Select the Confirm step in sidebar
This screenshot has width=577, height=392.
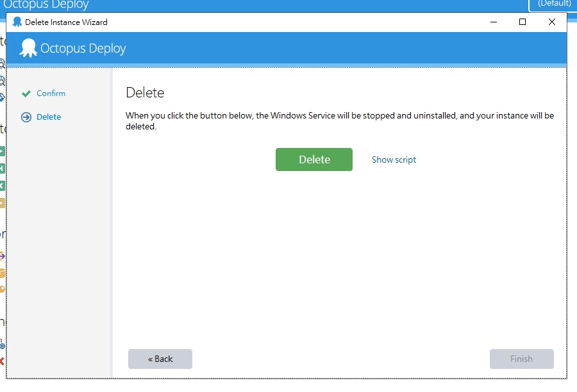[x=51, y=94]
